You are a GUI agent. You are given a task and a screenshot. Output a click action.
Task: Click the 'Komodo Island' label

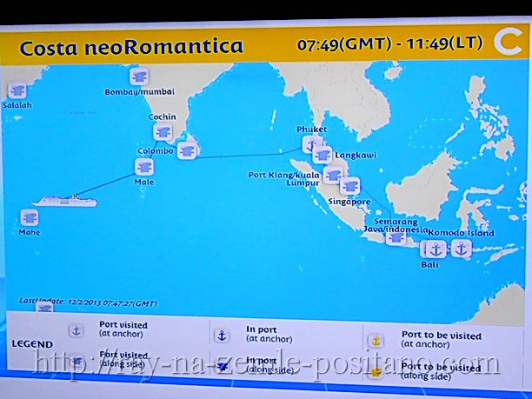point(461,233)
